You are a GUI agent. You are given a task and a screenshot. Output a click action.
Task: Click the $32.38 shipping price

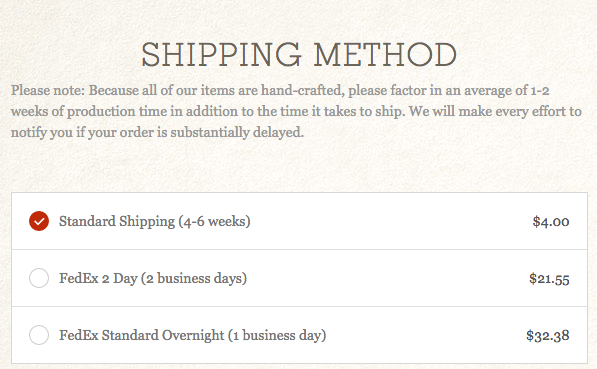click(x=548, y=335)
